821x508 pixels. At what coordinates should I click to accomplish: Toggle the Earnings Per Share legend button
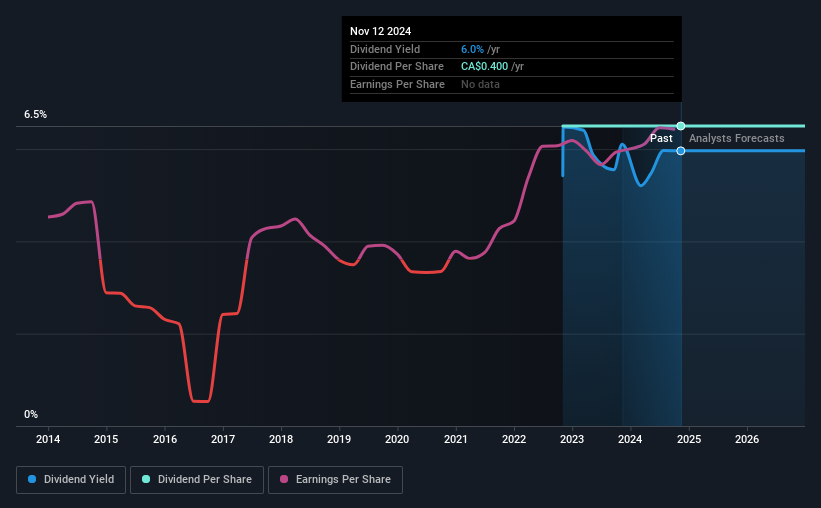coord(335,480)
